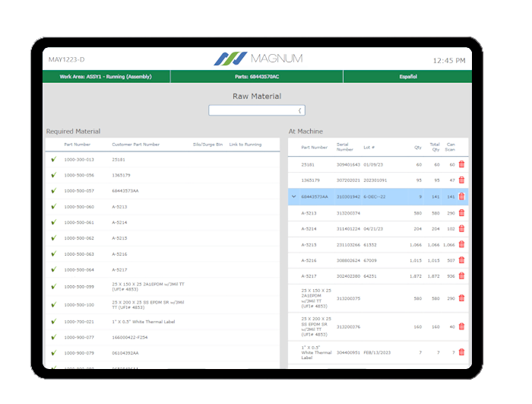Screen dimensions: 532x404
Task: Delete A-5216 row at machine
Action: click(x=461, y=260)
